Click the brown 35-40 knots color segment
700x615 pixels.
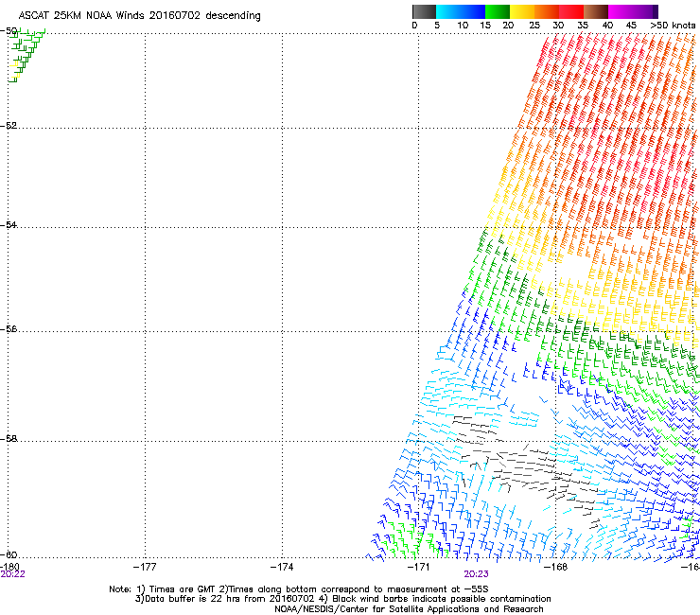click(x=596, y=11)
